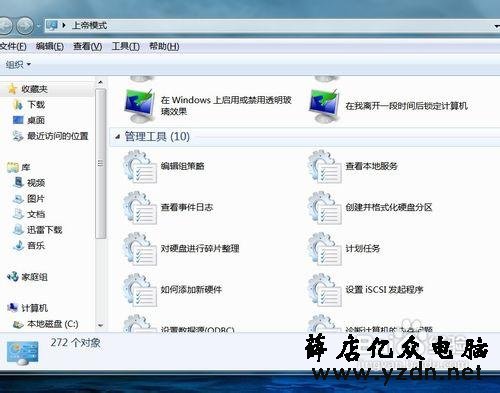Viewport: 500px width, 393px height.
Task: Click the 收藏夹 star icon
Action: (12, 89)
